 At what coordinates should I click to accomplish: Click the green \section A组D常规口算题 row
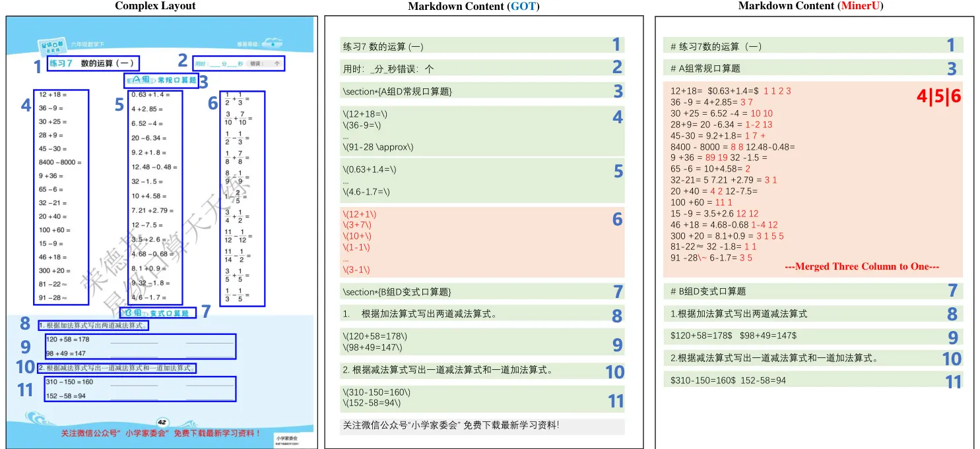click(x=474, y=90)
